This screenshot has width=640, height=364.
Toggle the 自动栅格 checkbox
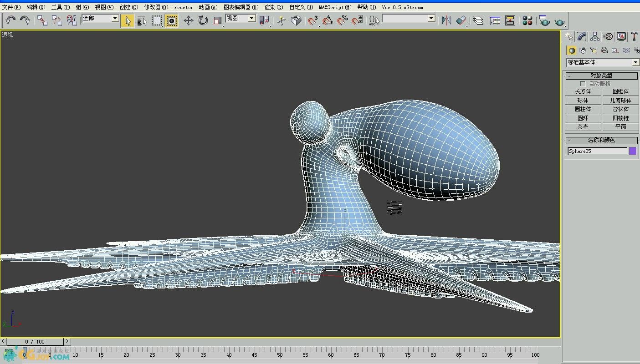583,84
